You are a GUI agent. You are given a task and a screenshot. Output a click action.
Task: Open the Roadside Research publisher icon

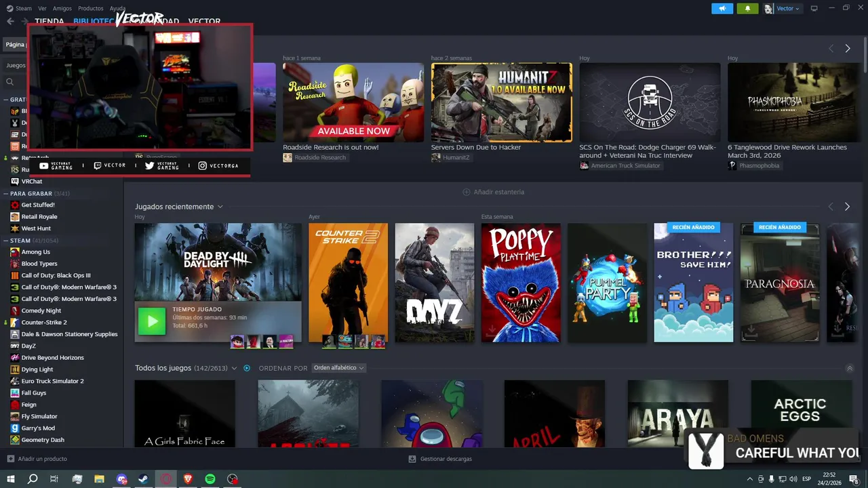[x=288, y=157]
